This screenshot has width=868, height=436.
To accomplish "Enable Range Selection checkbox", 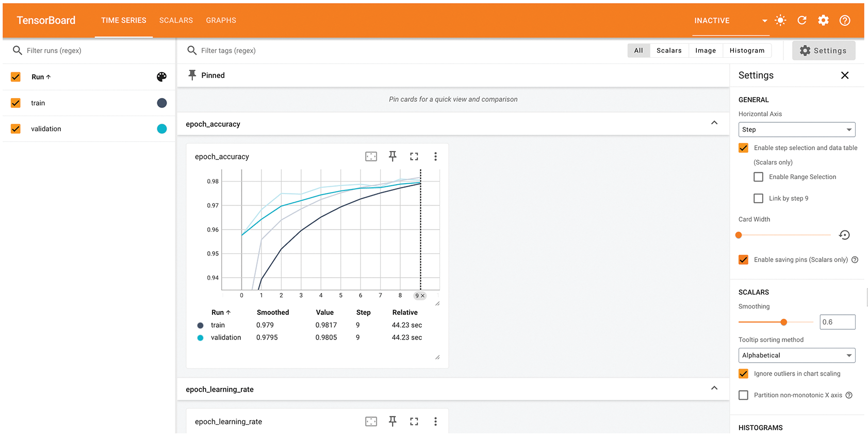I will (x=758, y=177).
